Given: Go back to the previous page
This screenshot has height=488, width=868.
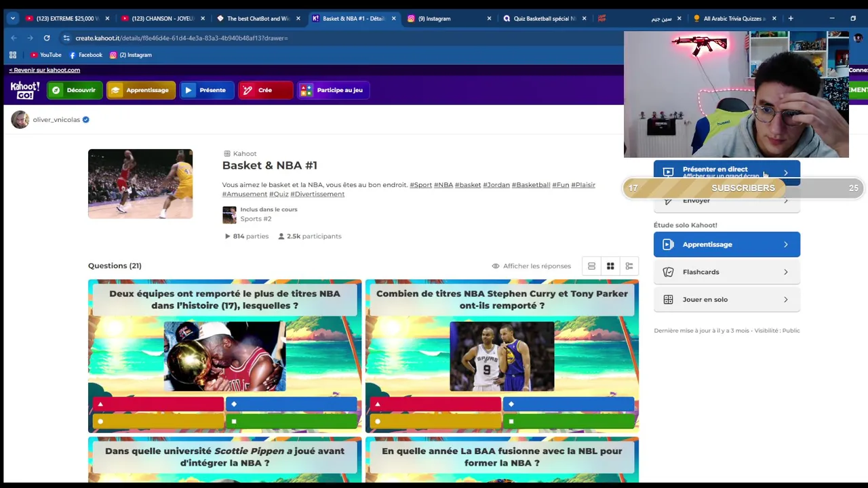Looking at the screenshot, I should [14, 38].
